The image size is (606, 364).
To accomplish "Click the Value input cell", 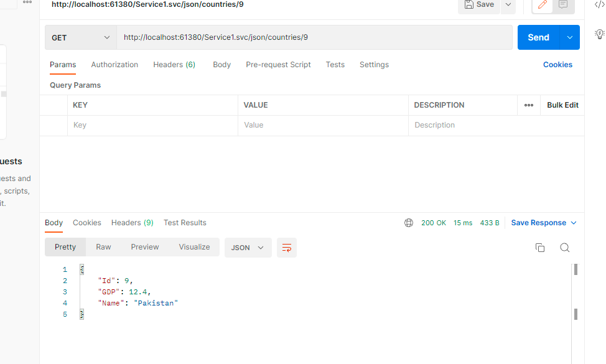I will point(323,125).
